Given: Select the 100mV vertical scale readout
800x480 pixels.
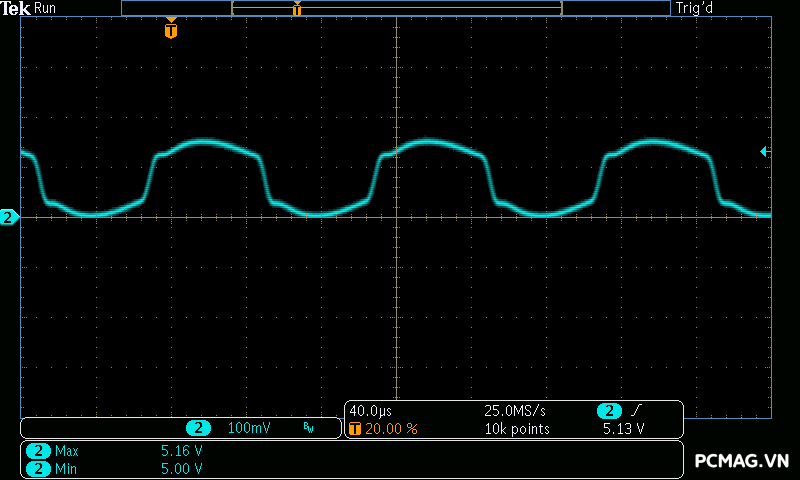Looking at the screenshot, I should 249,428.
